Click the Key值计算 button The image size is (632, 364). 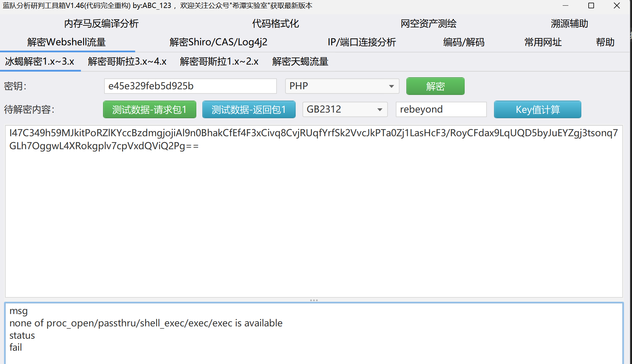[x=538, y=110]
